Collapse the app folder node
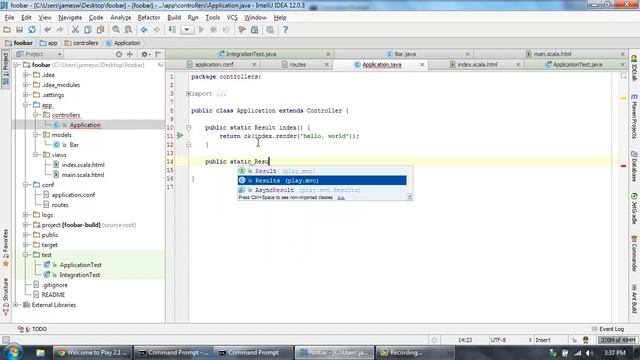The height and width of the screenshot is (360, 640). [25, 105]
